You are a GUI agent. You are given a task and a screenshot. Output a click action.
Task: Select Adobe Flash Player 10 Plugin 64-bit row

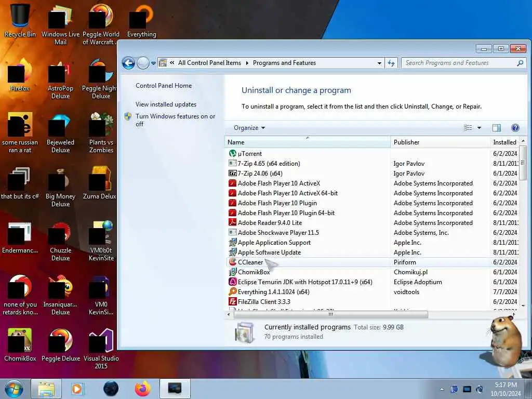pyautogui.click(x=372, y=212)
